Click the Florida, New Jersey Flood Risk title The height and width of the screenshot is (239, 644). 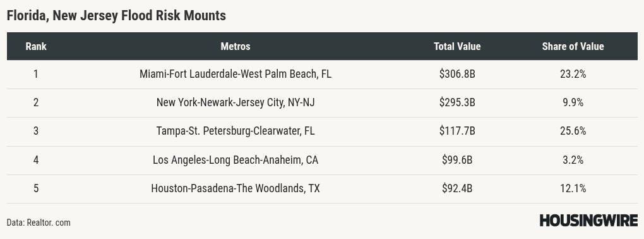click(x=116, y=16)
